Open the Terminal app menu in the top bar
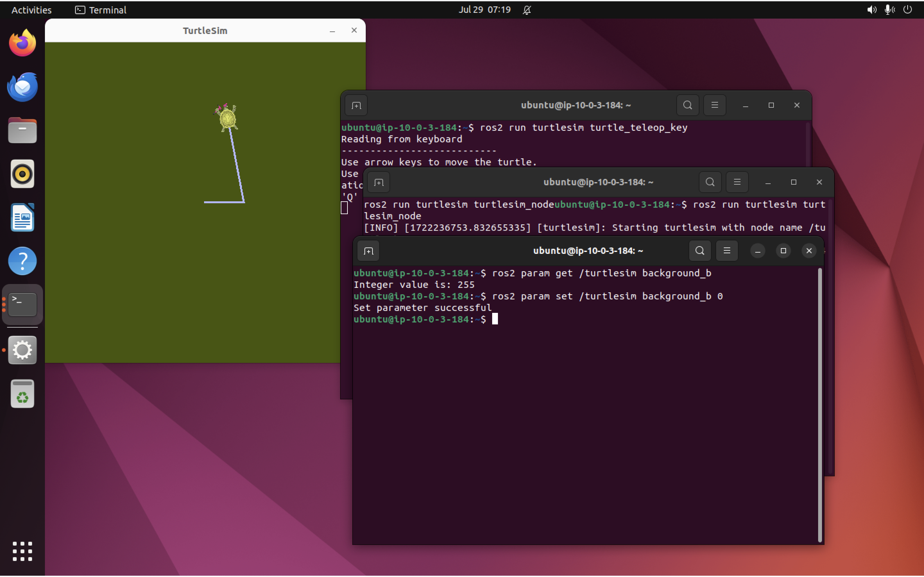This screenshot has height=577, width=924. click(100, 10)
